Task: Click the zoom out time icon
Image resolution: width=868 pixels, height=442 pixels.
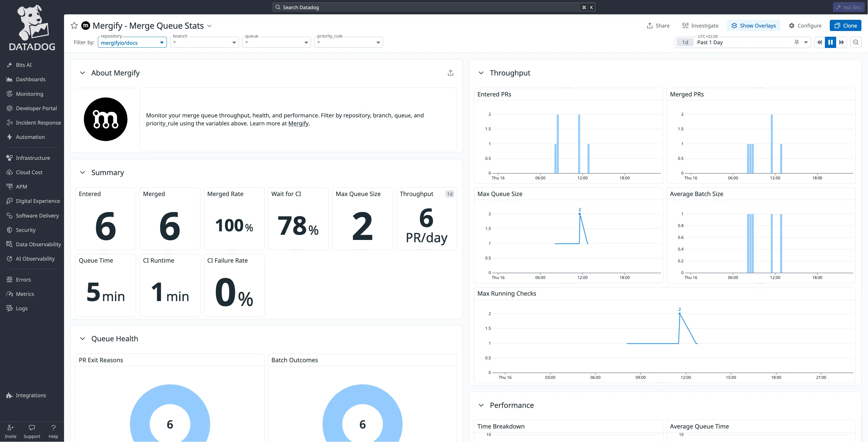Action: pos(856,42)
